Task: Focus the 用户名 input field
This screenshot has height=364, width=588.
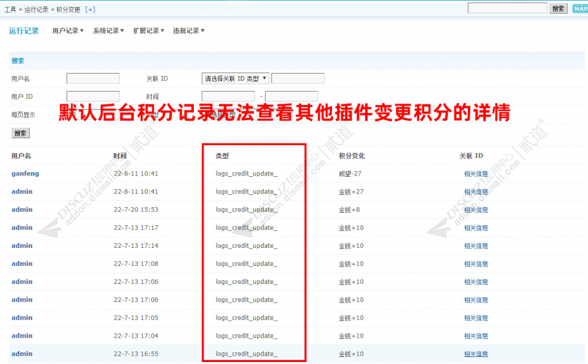Action: (x=93, y=78)
